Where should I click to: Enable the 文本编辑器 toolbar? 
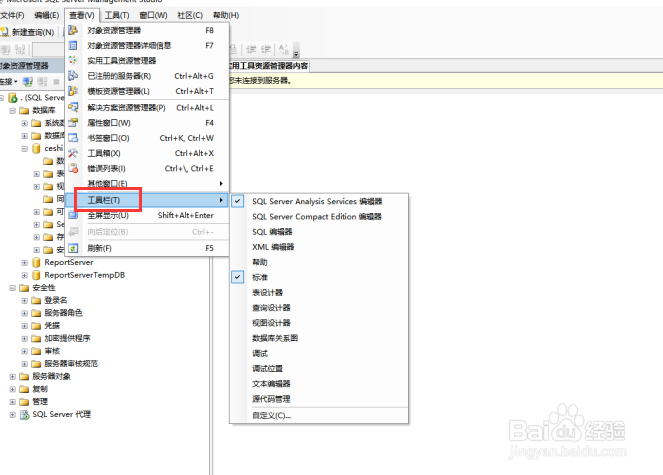pyautogui.click(x=271, y=384)
